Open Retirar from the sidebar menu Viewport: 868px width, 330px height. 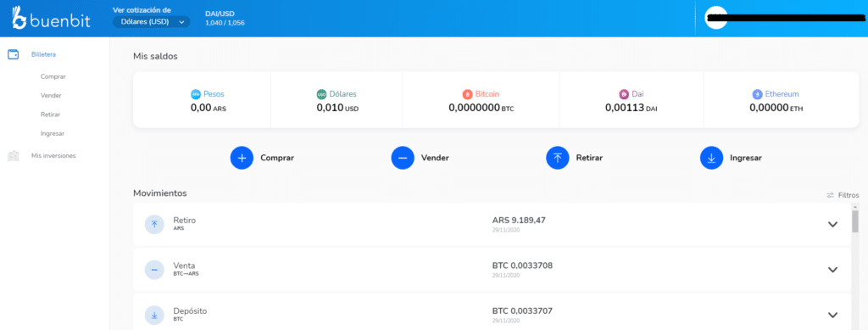point(50,114)
